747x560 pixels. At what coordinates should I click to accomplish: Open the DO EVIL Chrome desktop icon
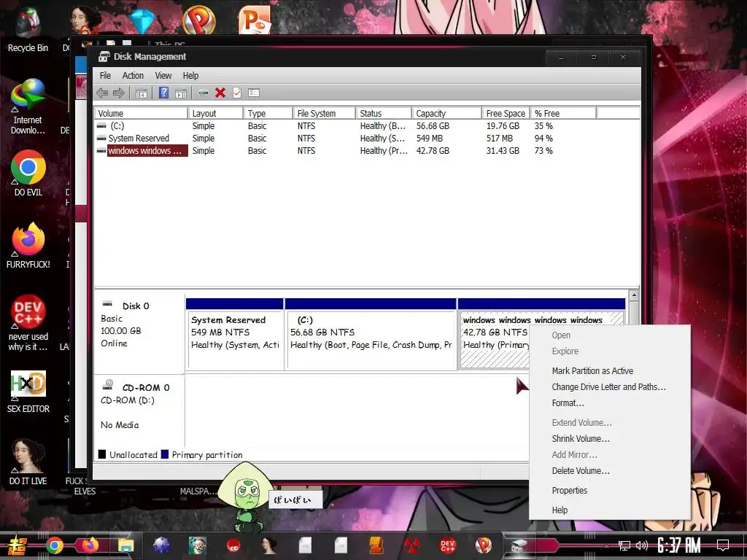[28, 174]
